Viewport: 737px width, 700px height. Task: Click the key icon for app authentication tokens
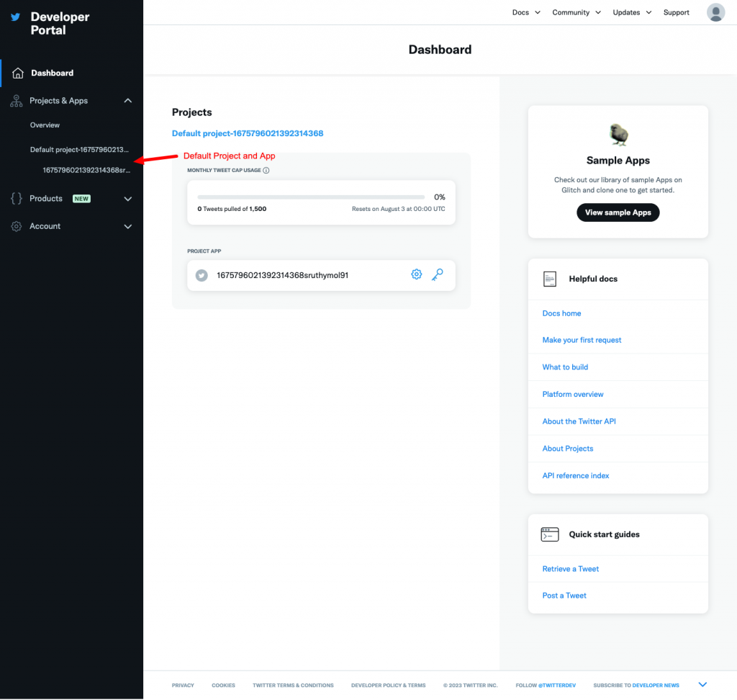tap(438, 274)
